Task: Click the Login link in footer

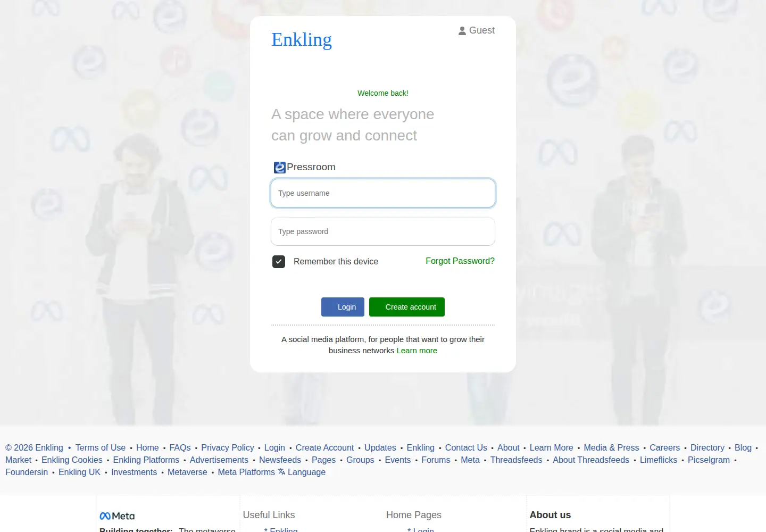Action: (x=274, y=447)
